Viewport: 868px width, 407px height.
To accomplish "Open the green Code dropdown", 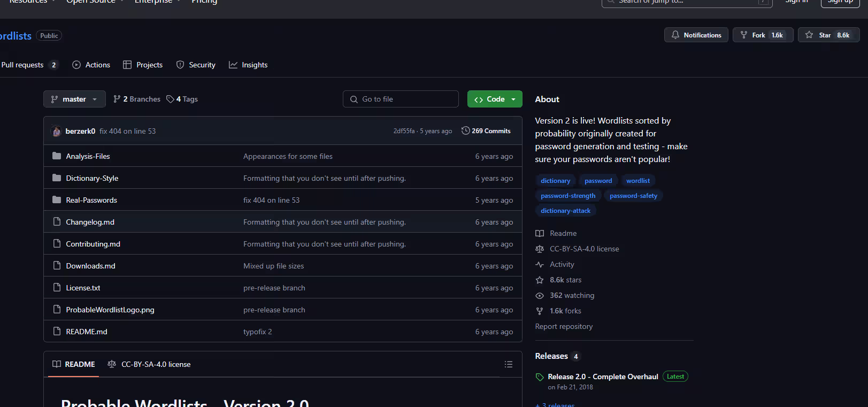I will [x=495, y=99].
